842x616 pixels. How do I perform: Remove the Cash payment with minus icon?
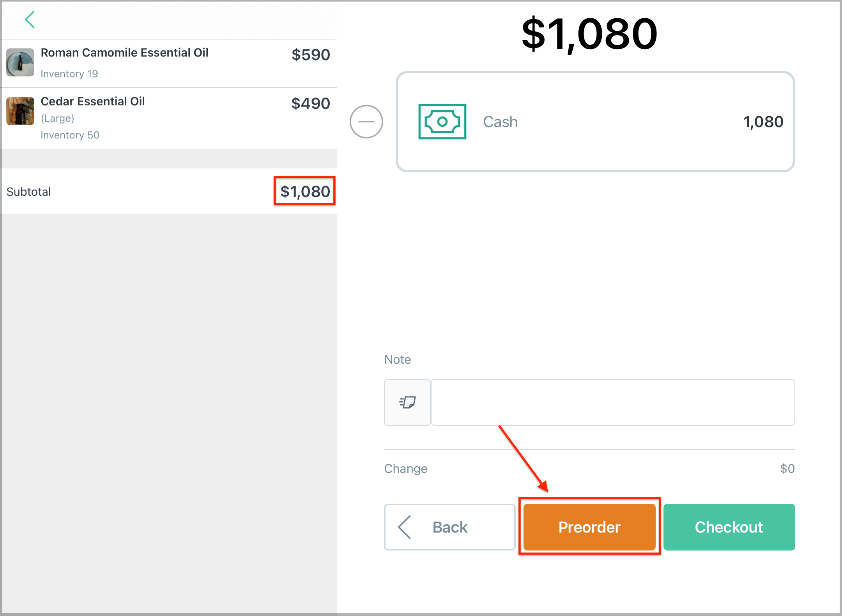click(366, 122)
